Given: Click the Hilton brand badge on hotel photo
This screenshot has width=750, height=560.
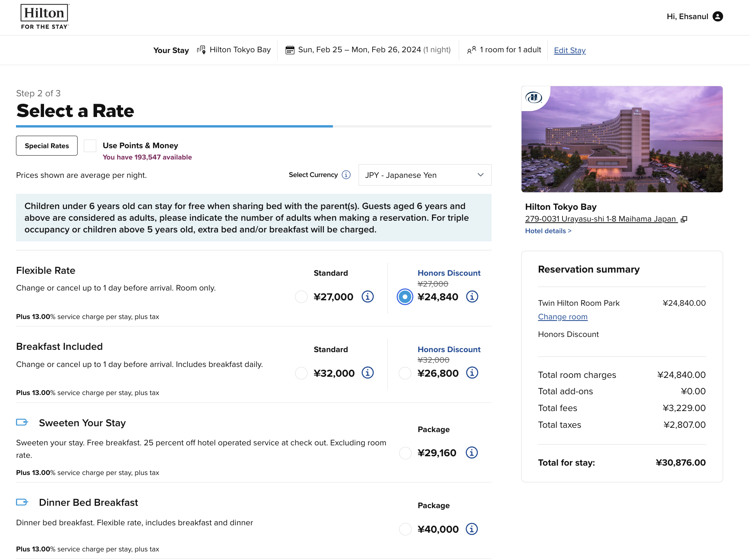Looking at the screenshot, I should coord(534,97).
